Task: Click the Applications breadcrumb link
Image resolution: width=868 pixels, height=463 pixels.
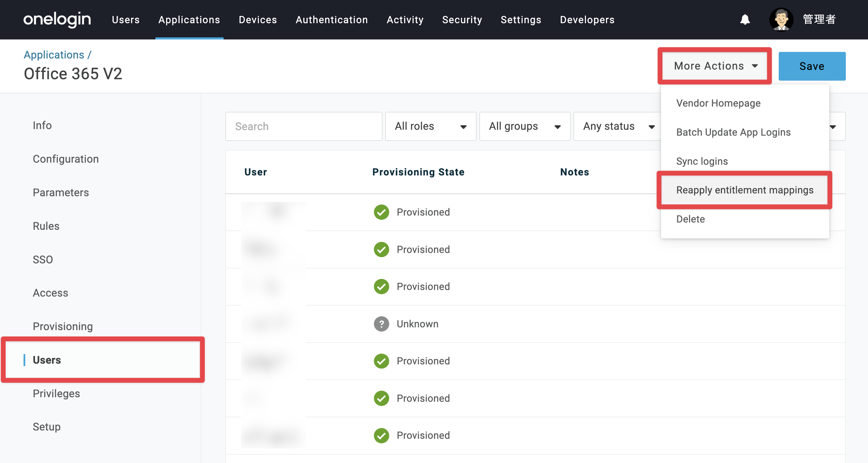Action: pyautogui.click(x=54, y=55)
